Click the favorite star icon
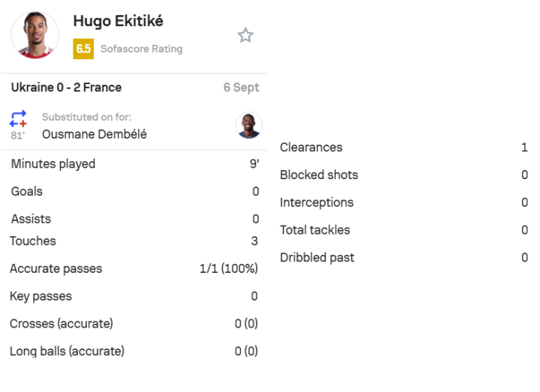Viewport: 540px width, 392px height. 245,35
